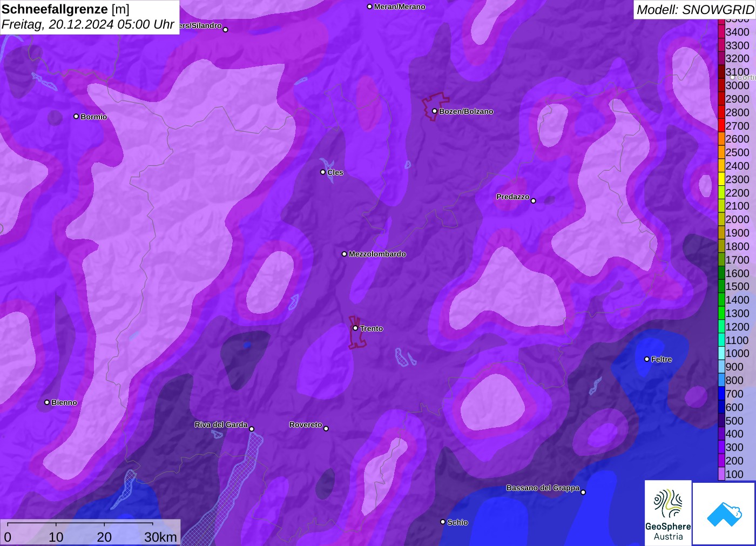Click the 30km scale bar label
This screenshot has width=756, height=546.
click(160, 537)
